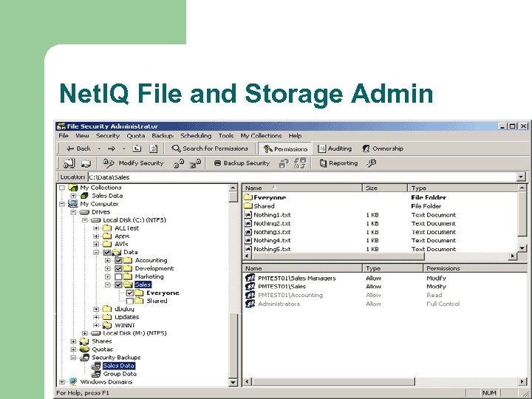This screenshot has height=399, width=532.
Task: Click the Permissions column header
Action: tap(475, 268)
